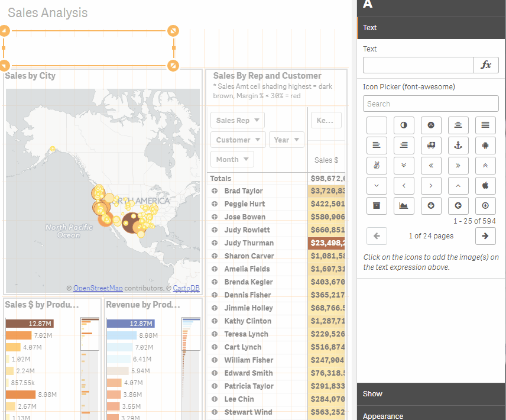Expand the Brad Taylor row
506x420 pixels.
(214, 191)
